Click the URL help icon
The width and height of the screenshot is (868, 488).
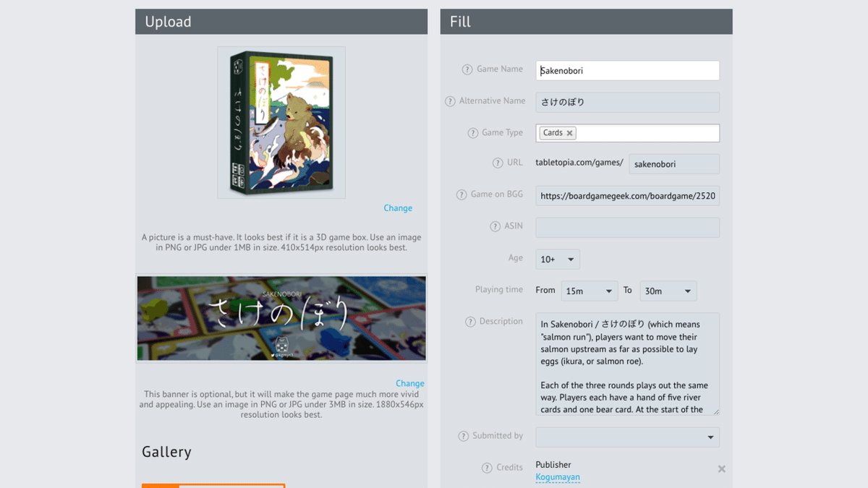click(498, 163)
